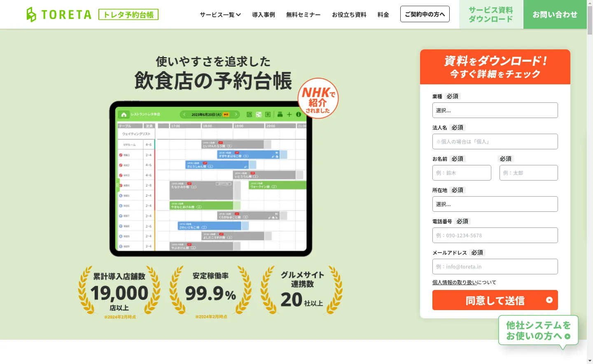Focus the 法人名 input field
Image resolution: width=593 pixels, height=364 pixels.
(495, 141)
